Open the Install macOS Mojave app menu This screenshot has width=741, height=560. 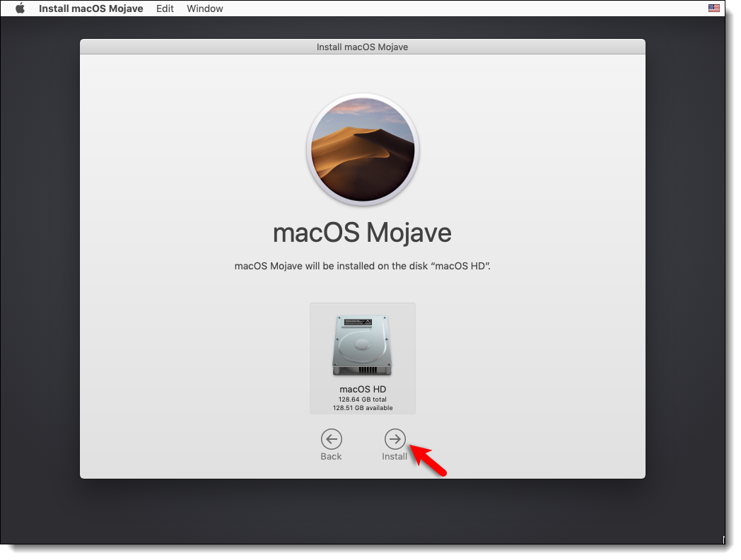(x=91, y=8)
